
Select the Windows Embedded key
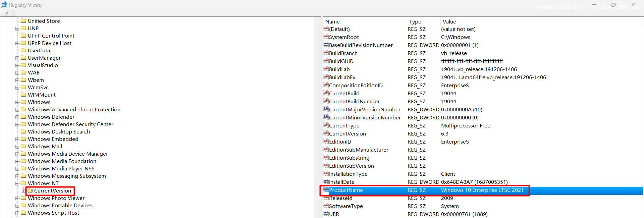click(53, 139)
